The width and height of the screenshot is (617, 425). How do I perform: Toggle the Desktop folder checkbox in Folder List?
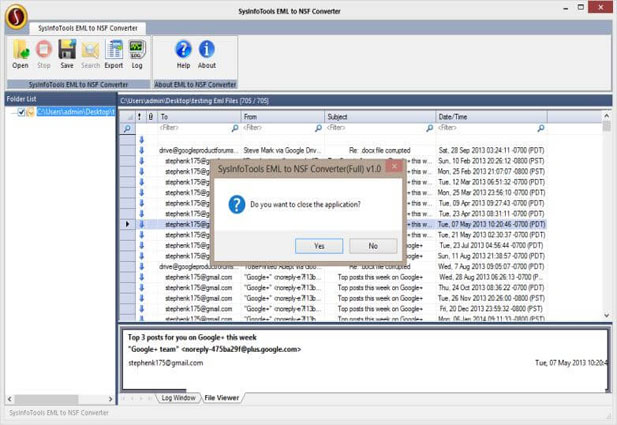click(x=21, y=112)
